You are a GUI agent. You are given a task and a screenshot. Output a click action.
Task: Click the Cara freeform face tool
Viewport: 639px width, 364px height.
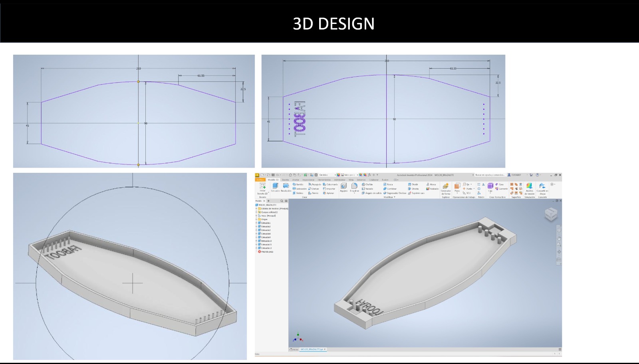click(499, 184)
